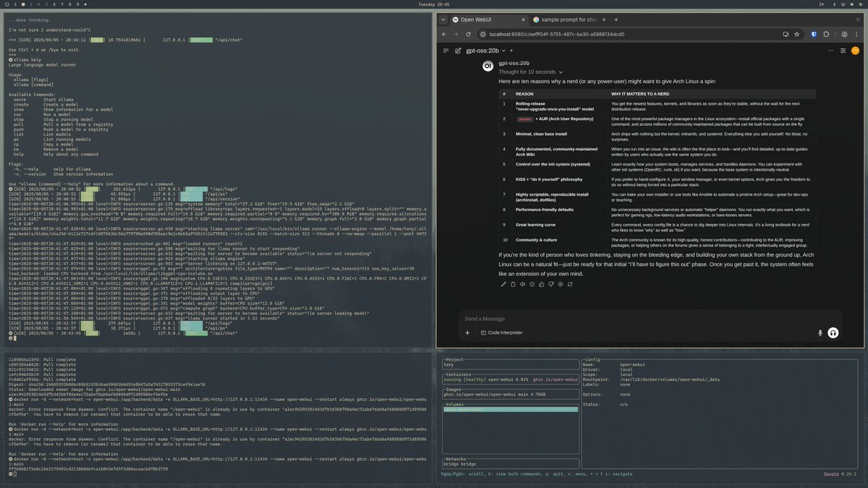Select the 'bridge bridge' network row
The image size is (868, 488).
coord(510,463)
